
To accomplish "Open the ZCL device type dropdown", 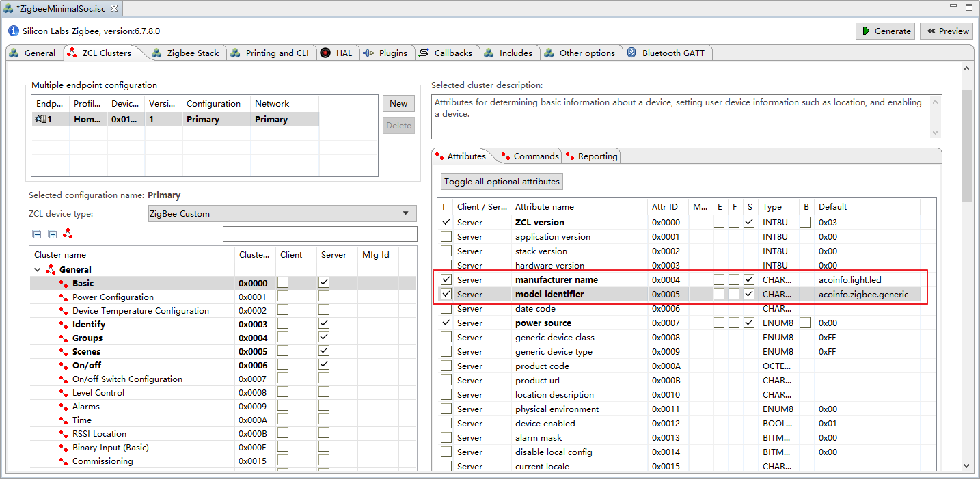I will [282, 214].
